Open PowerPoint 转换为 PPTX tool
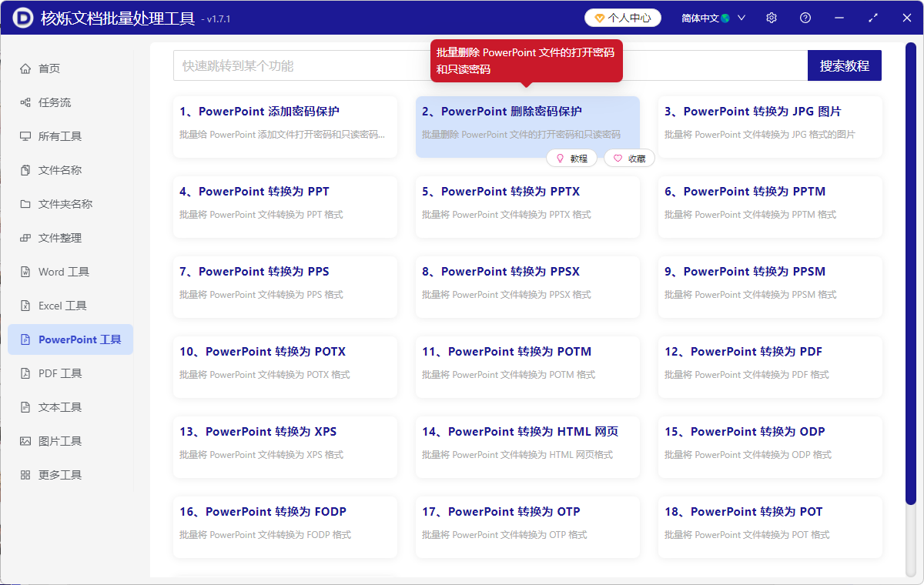This screenshot has width=924, height=585. [x=527, y=207]
